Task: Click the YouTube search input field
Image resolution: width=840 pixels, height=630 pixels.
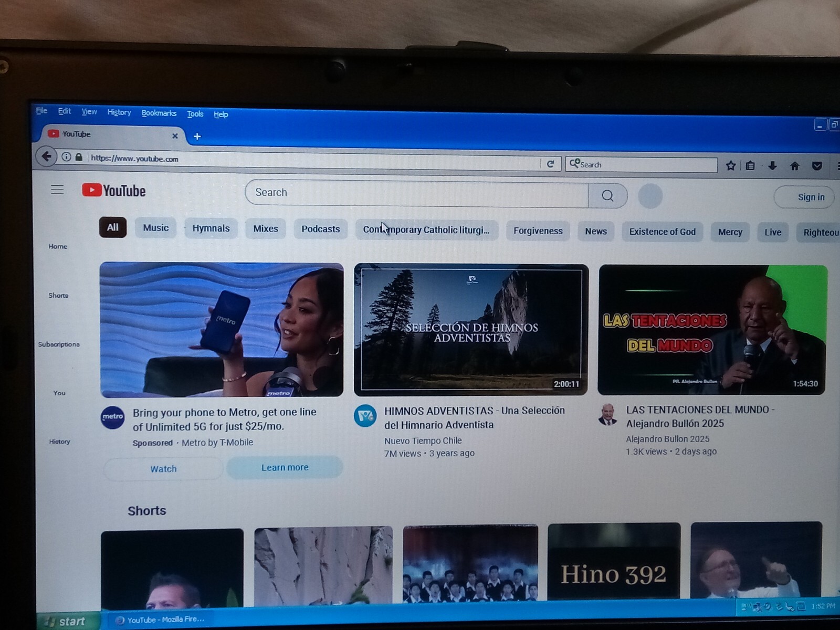Action: 417,194
